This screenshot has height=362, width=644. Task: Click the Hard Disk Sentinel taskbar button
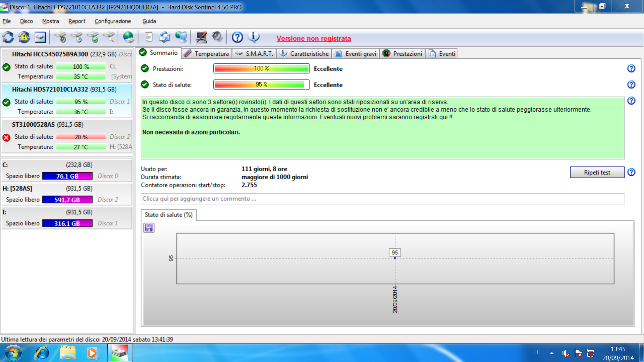click(120, 353)
